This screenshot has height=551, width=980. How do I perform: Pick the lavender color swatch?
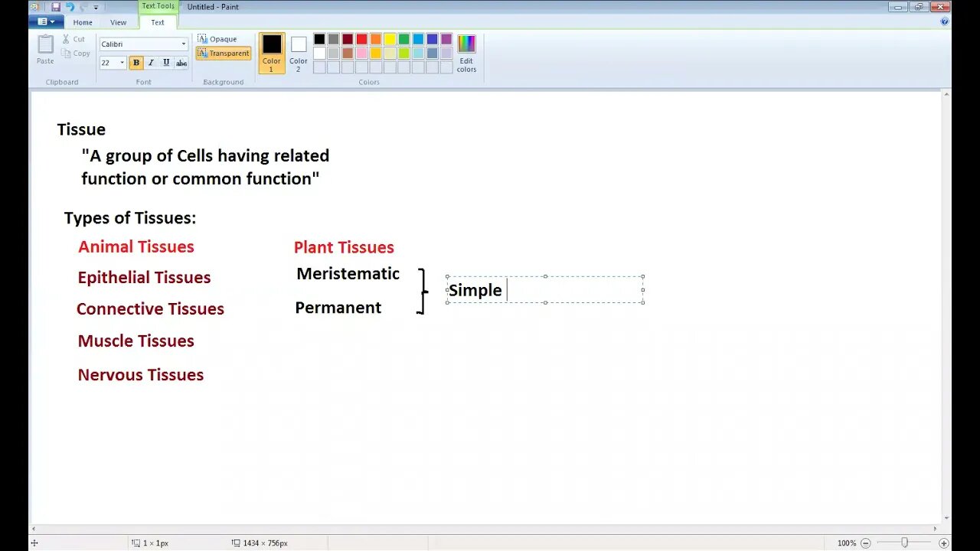(446, 54)
